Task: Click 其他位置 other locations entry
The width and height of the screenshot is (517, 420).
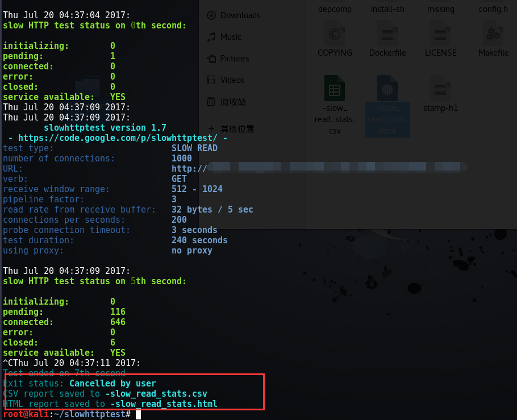Action: point(237,128)
